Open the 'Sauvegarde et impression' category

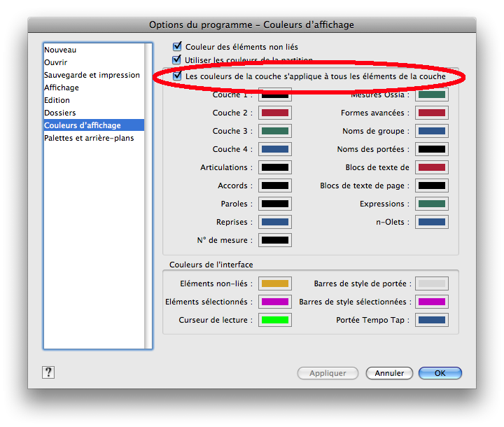coord(92,75)
